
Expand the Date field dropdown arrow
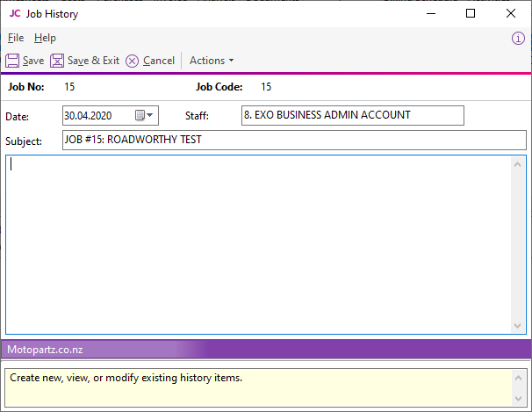[x=151, y=115]
